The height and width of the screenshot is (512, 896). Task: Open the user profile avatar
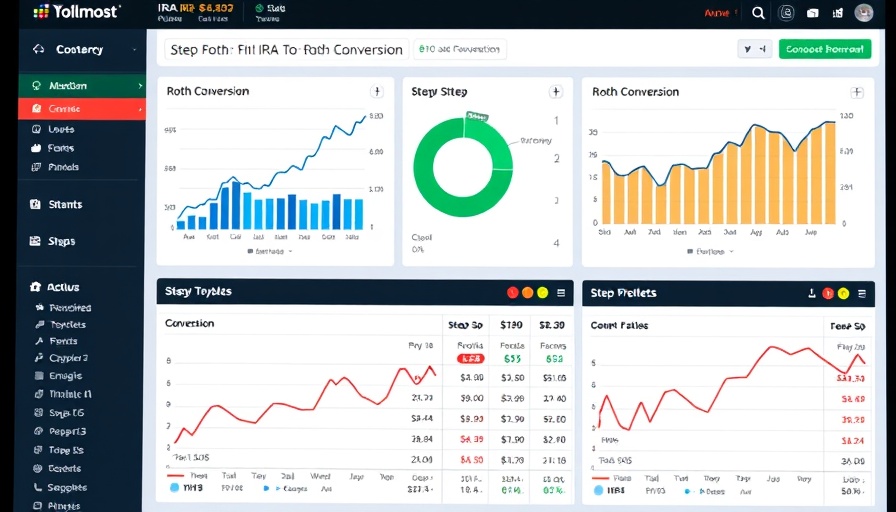tap(864, 13)
